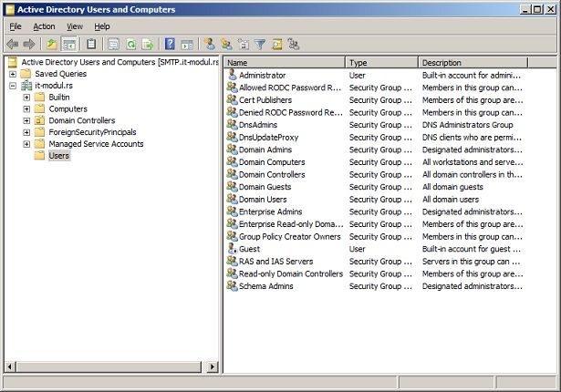Select the Domain Guests group name
This screenshot has height=392, width=561.
tap(265, 187)
